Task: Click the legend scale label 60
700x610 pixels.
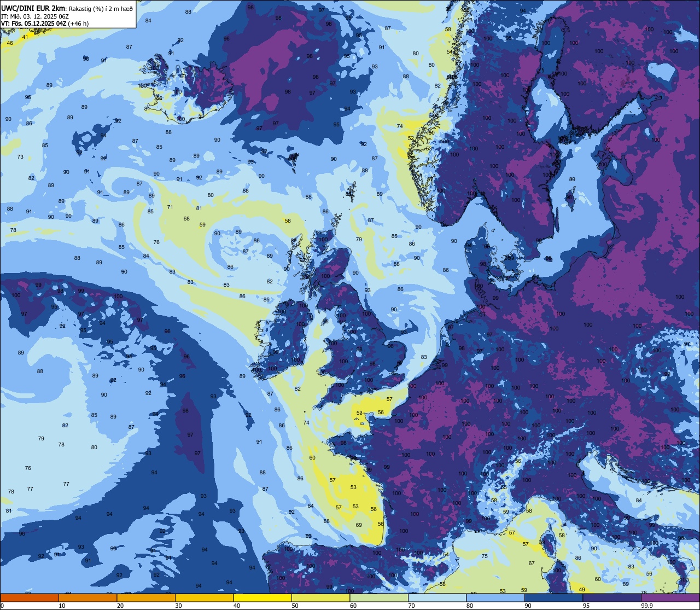Action: tap(353, 606)
